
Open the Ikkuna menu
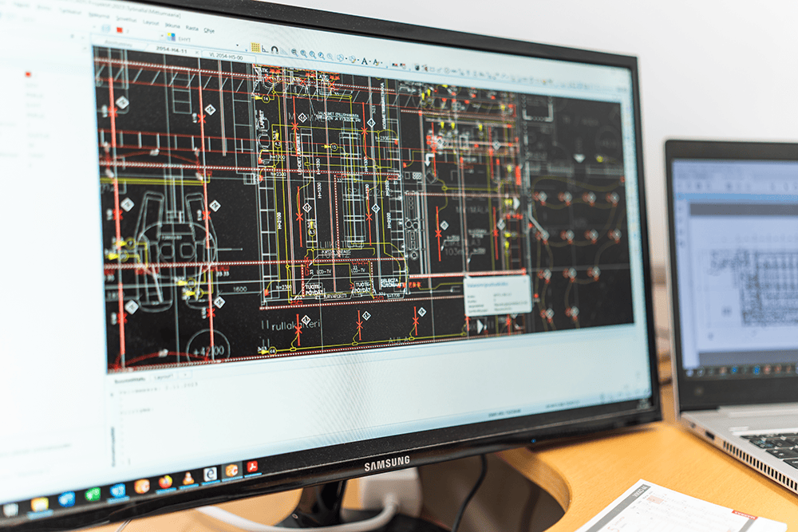coord(172,26)
